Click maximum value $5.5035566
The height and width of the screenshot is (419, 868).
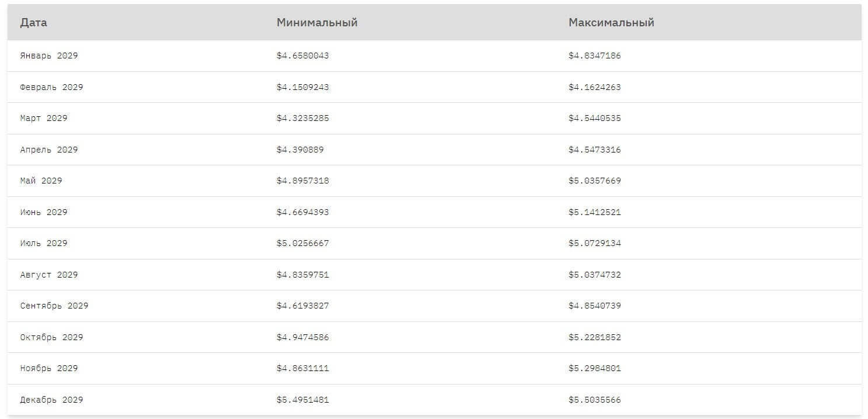point(594,400)
